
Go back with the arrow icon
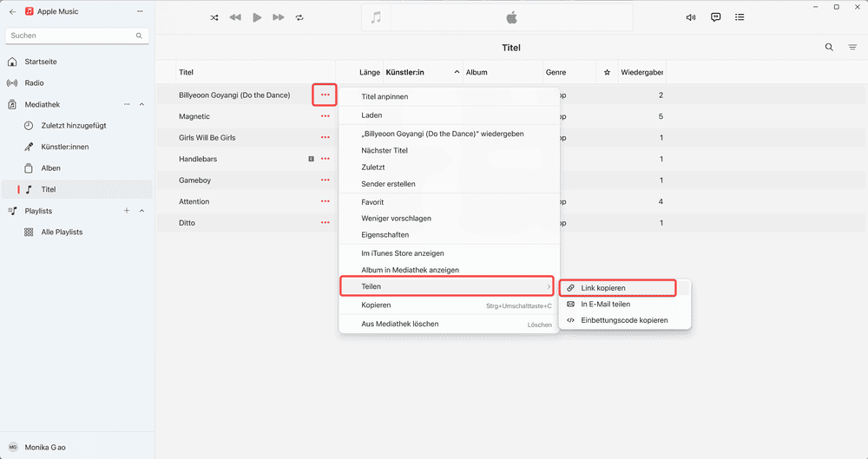[x=12, y=11]
